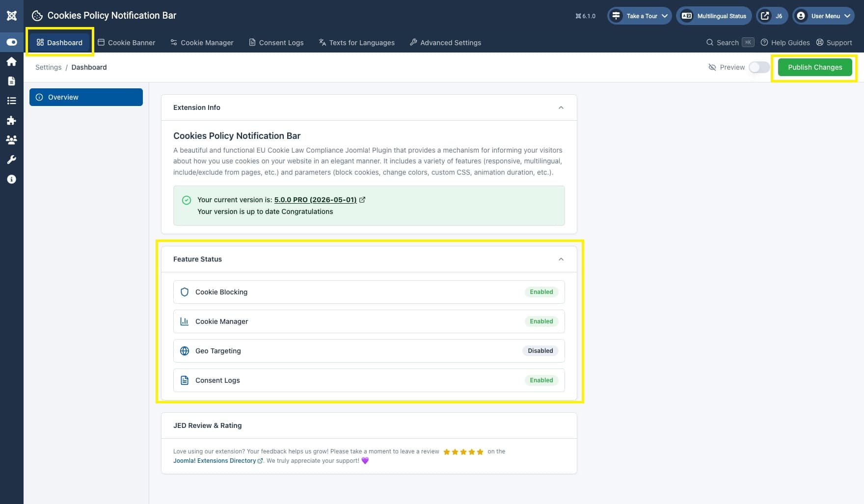Click Publish Changes

point(815,67)
